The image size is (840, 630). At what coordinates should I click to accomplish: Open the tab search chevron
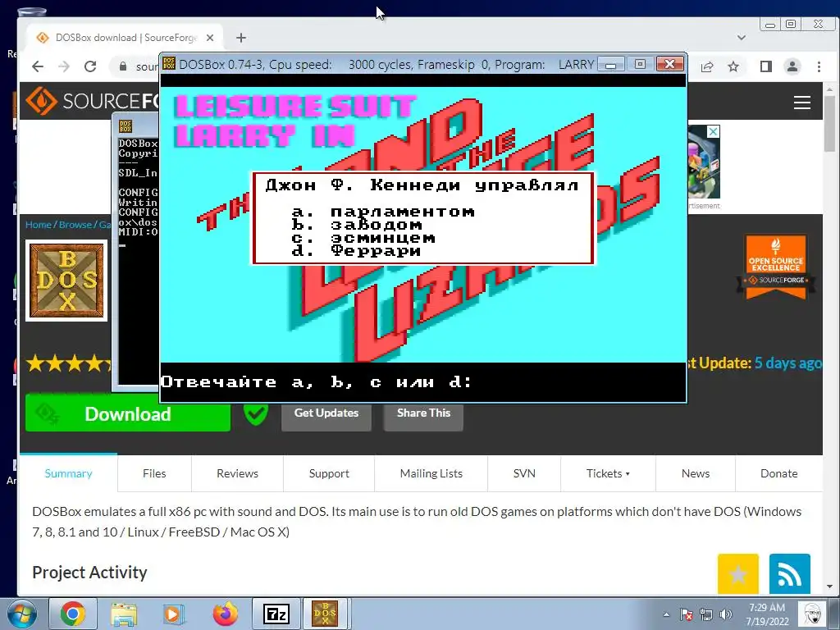(742, 38)
